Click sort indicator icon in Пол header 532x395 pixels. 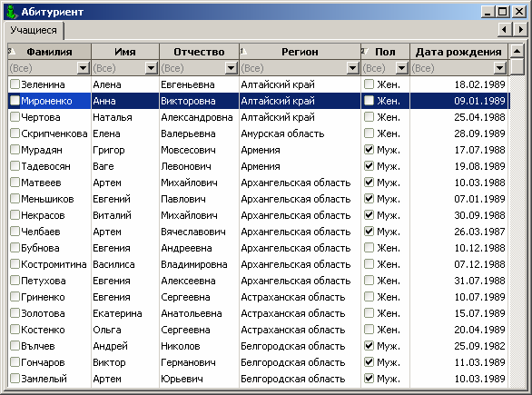pyautogui.click(x=365, y=51)
